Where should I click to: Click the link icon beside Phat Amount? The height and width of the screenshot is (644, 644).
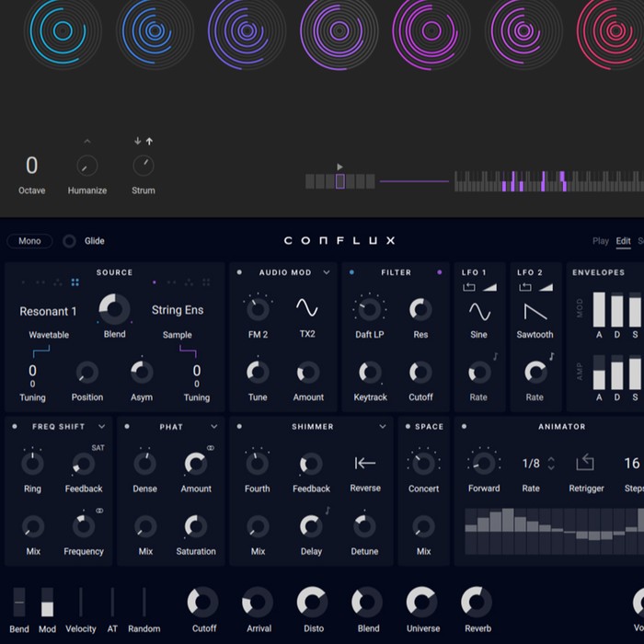211,448
